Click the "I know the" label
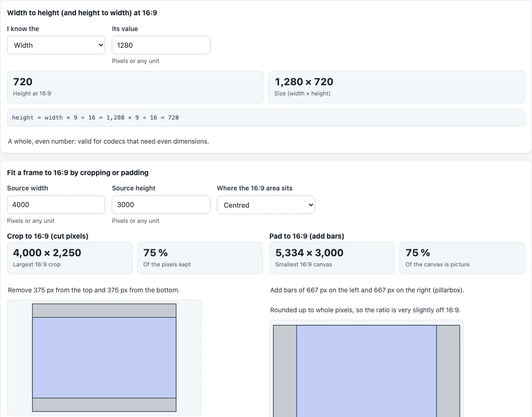Screen dimensions: 532x417 tap(23, 29)
